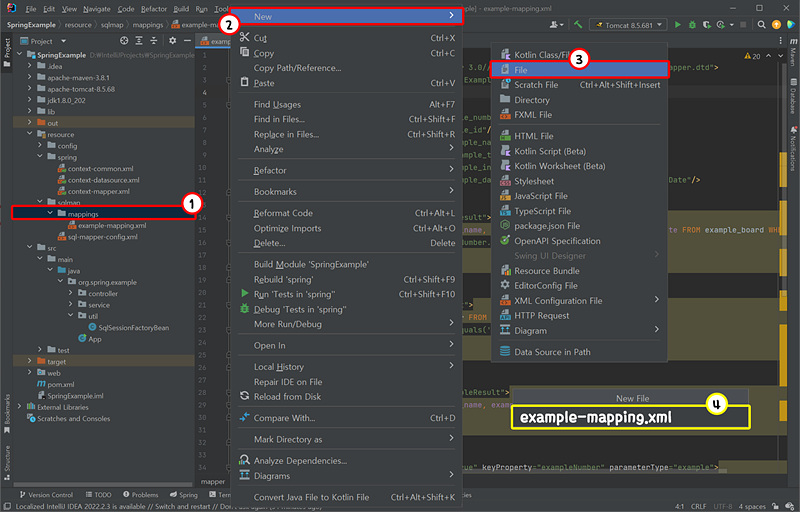Click the user account icon in toolbar

coord(556,24)
